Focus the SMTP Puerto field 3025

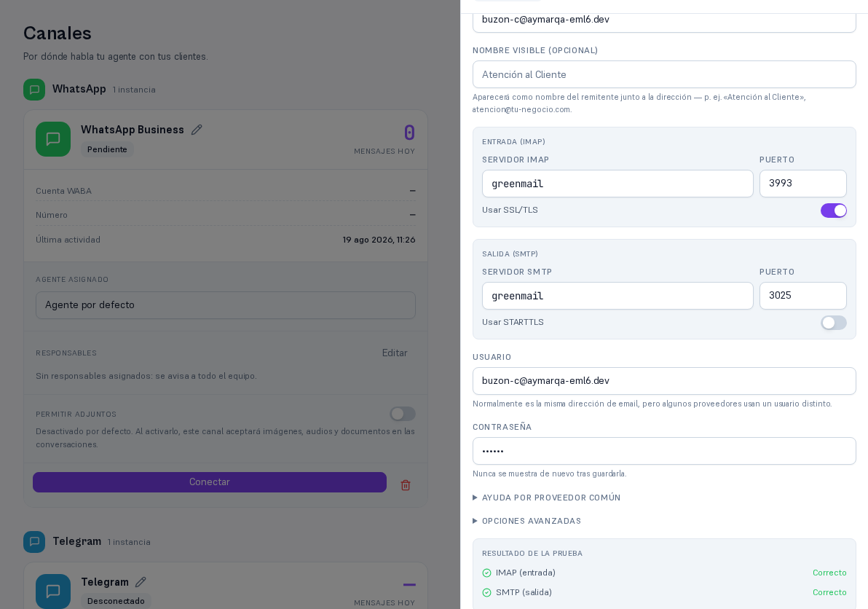click(x=802, y=296)
